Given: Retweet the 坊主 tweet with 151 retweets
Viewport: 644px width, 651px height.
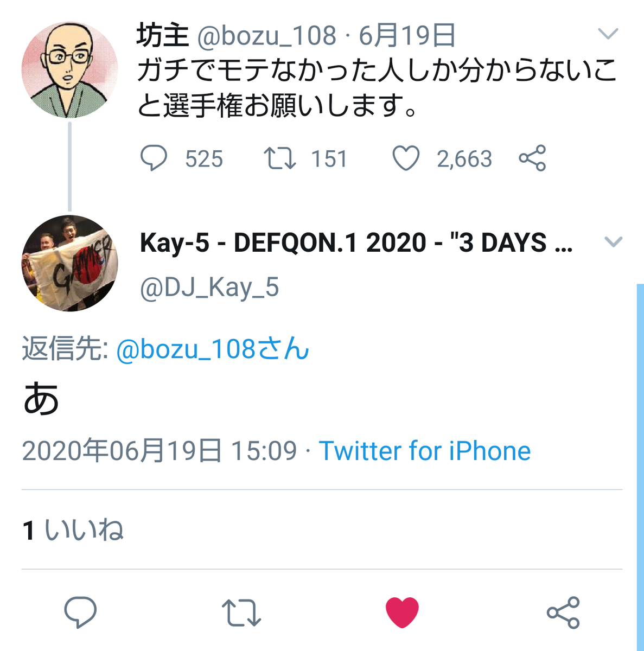Looking at the screenshot, I should 279,158.
